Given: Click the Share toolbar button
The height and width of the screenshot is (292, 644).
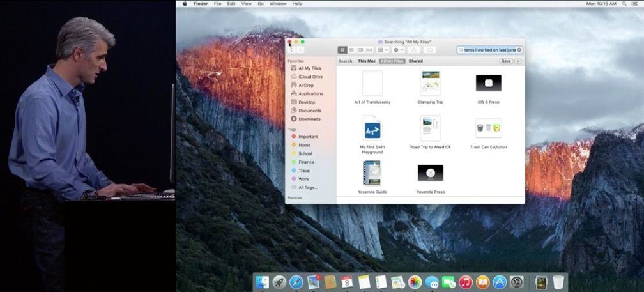Looking at the screenshot, I should coord(413,50).
